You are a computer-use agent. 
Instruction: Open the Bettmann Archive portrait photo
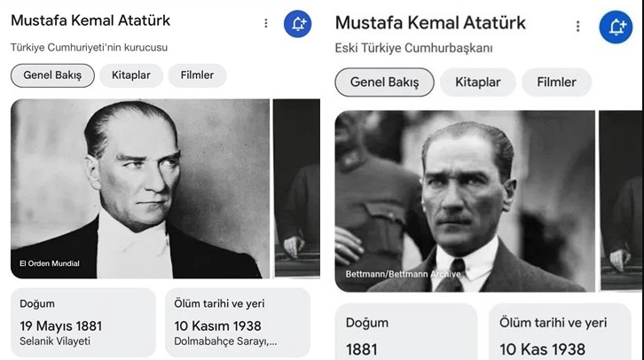click(x=465, y=201)
